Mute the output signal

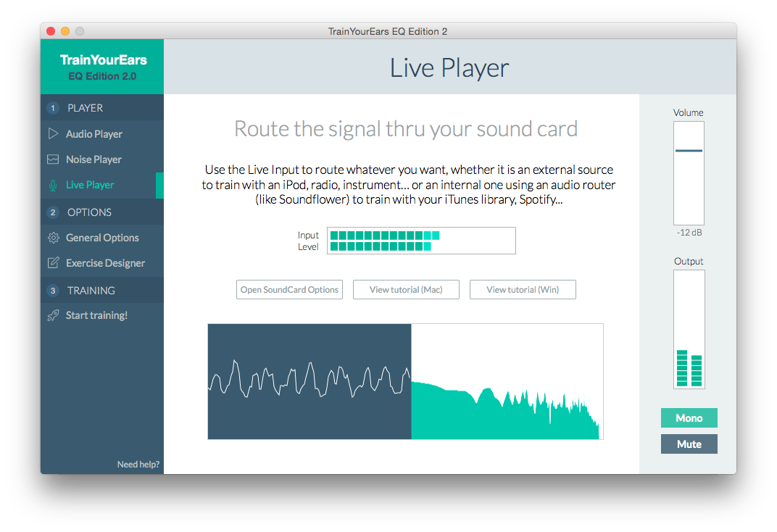[689, 444]
